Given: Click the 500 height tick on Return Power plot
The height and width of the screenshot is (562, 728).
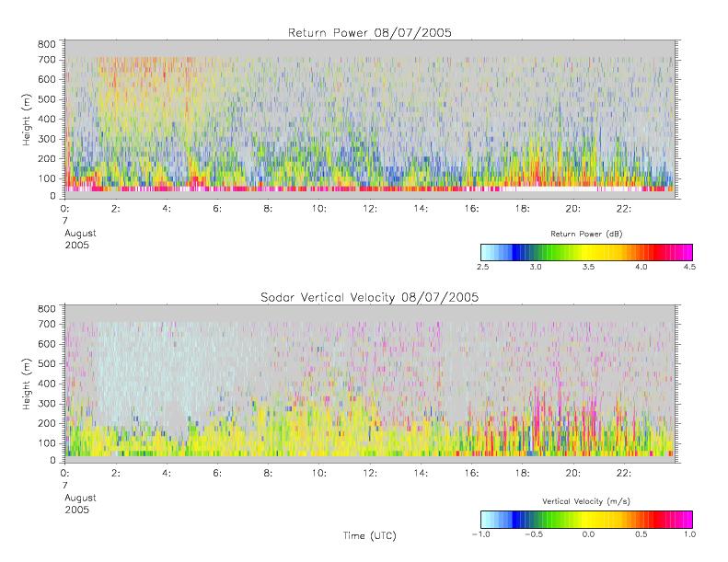Looking at the screenshot, I should 46,99.
